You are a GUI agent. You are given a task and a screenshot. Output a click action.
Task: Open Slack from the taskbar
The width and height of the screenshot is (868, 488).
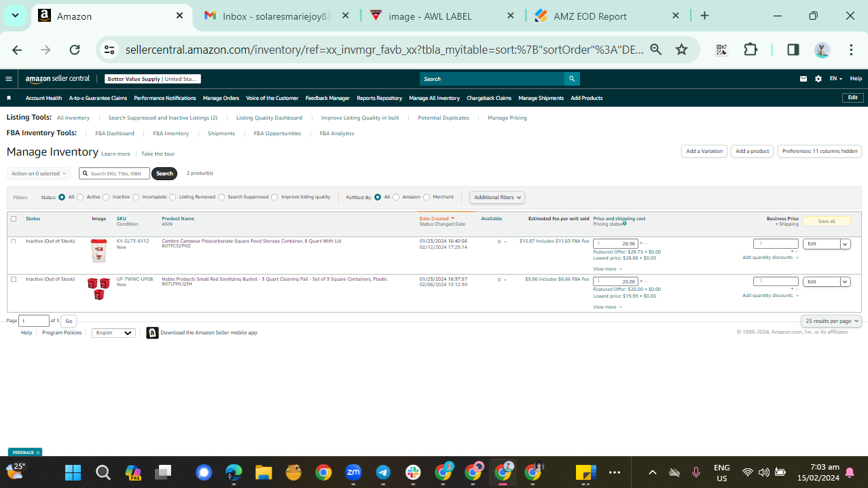pos(413,472)
